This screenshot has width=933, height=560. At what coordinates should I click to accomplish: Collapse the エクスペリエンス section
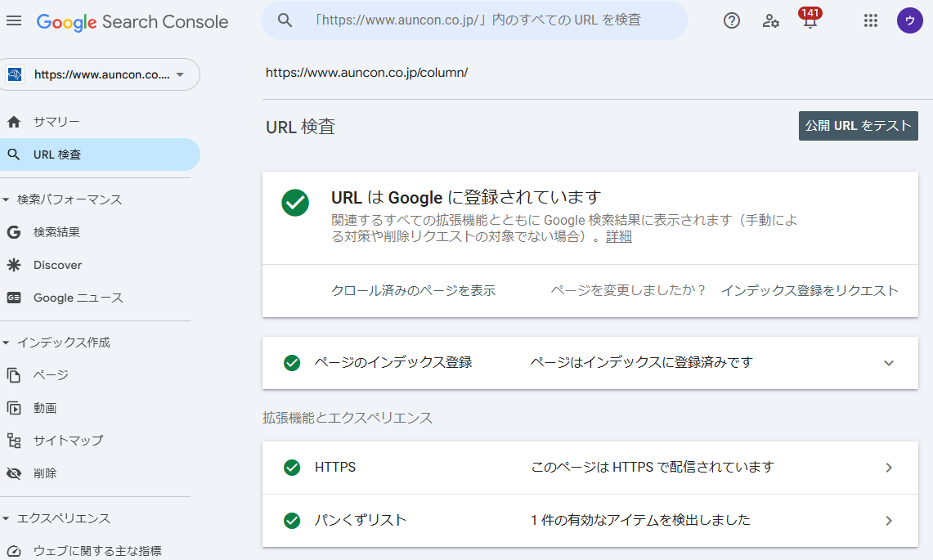click(6, 519)
